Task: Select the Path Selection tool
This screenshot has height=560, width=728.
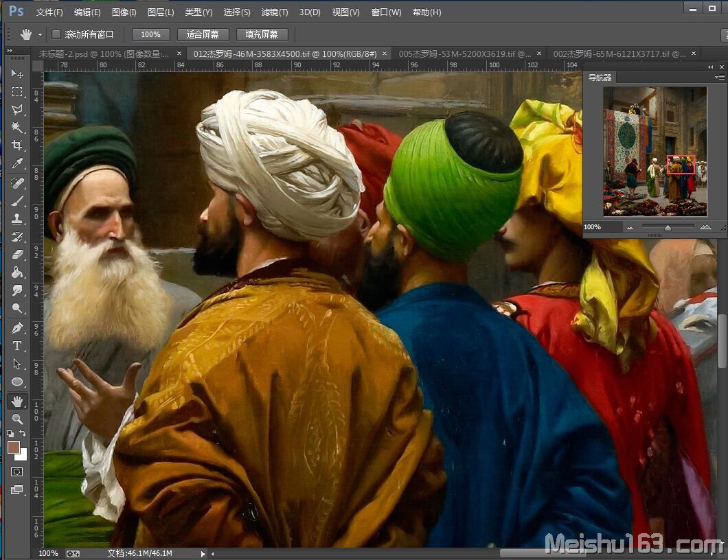Action: point(17,364)
